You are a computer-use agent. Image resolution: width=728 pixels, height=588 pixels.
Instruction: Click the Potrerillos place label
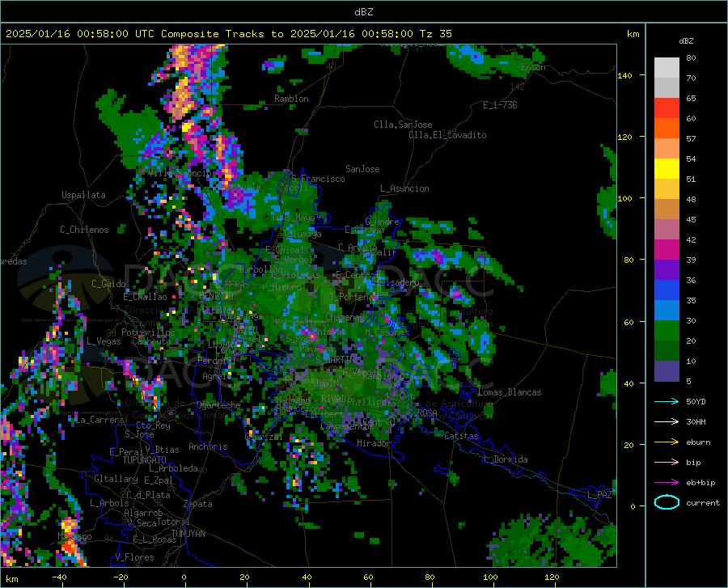[148, 332]
